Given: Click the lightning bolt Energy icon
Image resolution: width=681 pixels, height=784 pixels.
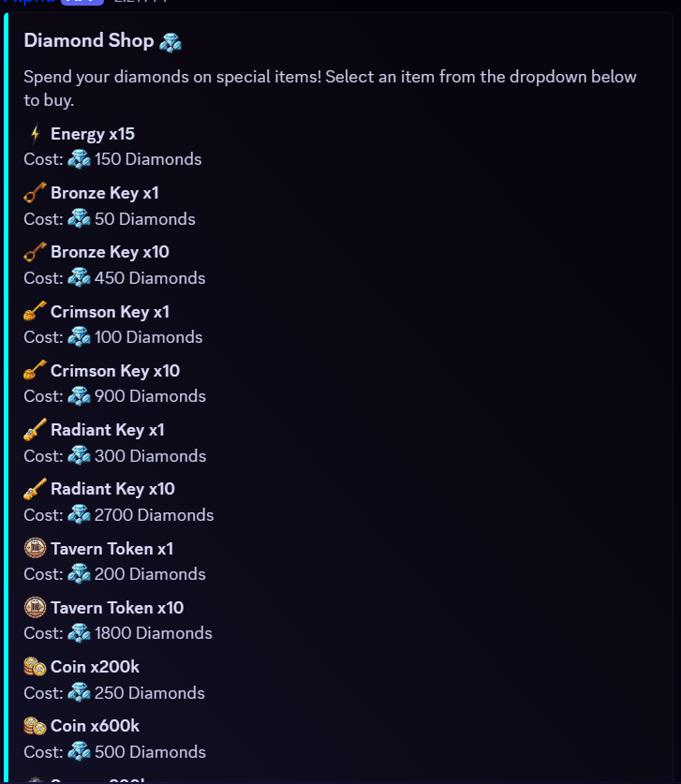Looking at the screenshot, I should (x=35, y=134).
